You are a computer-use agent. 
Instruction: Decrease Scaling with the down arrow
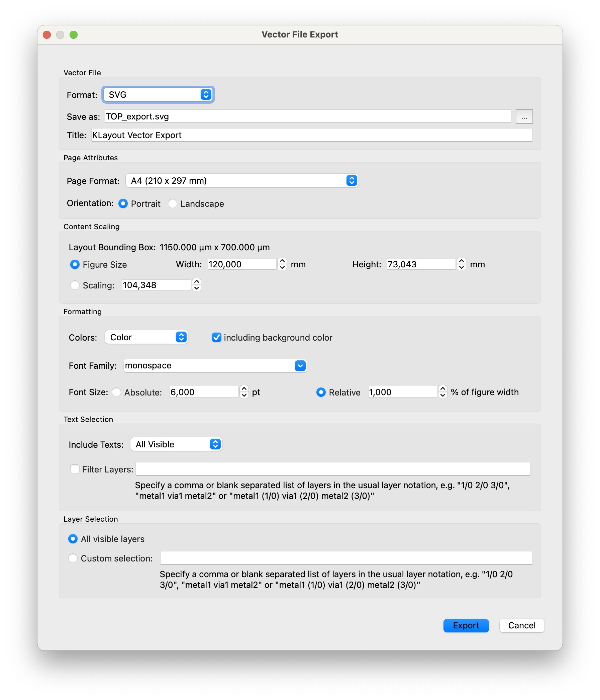pyautogui.click(x=197, y=288)
